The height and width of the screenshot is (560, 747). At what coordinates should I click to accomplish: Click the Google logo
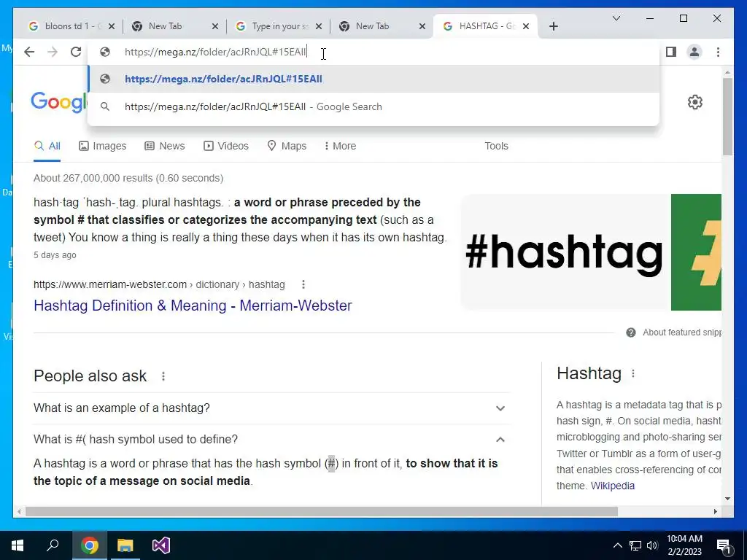(x=58, y=102)
